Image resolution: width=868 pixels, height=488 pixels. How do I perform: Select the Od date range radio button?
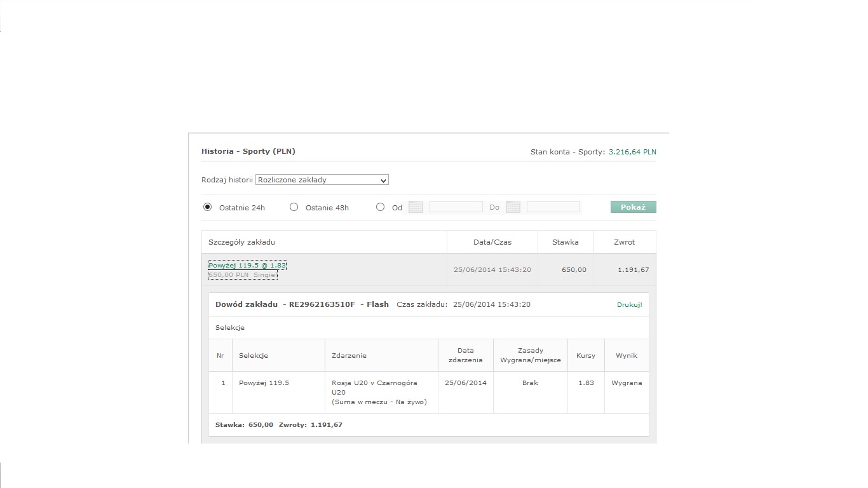(380, 207)
